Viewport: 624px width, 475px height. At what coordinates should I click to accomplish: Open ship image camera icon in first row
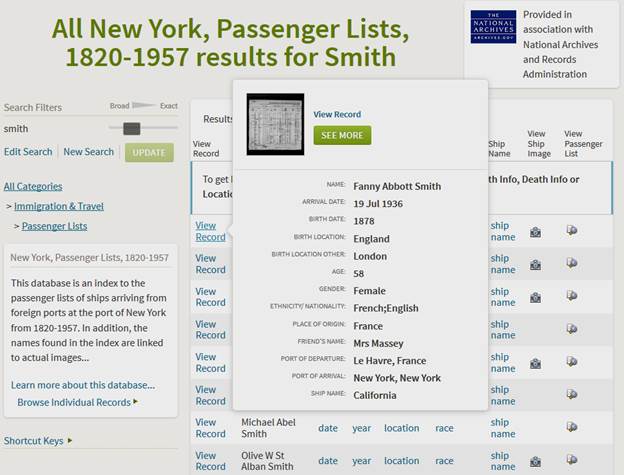click(535, 232)
